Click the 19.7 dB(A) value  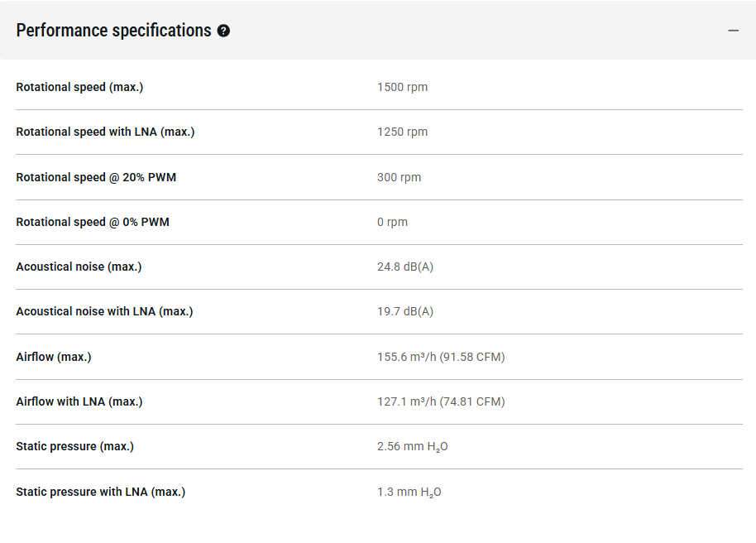(405, 312)
